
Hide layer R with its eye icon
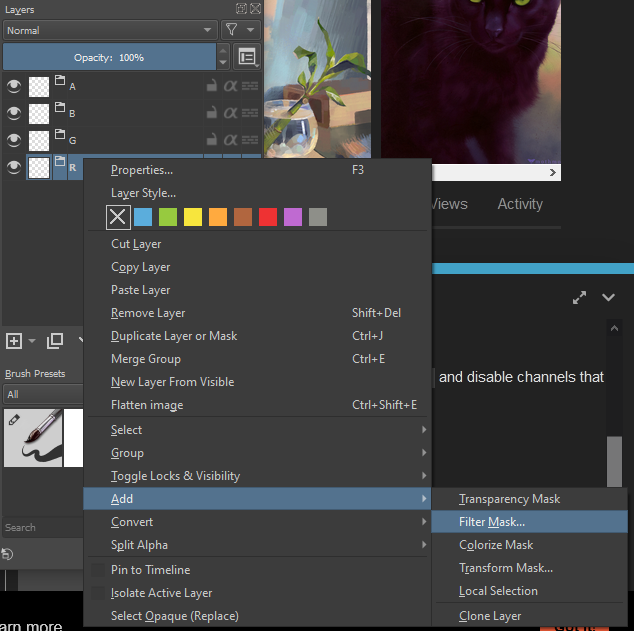click(x=14, y=167)
